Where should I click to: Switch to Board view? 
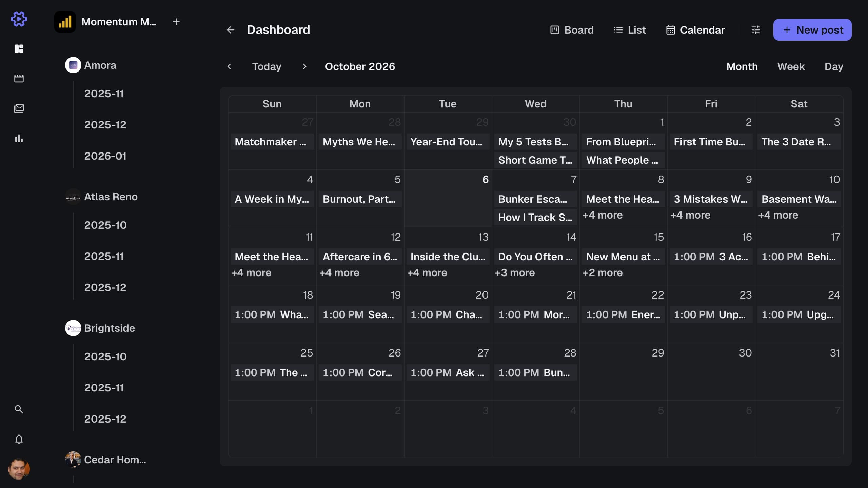pyautogui.click(x=572, y=30)
